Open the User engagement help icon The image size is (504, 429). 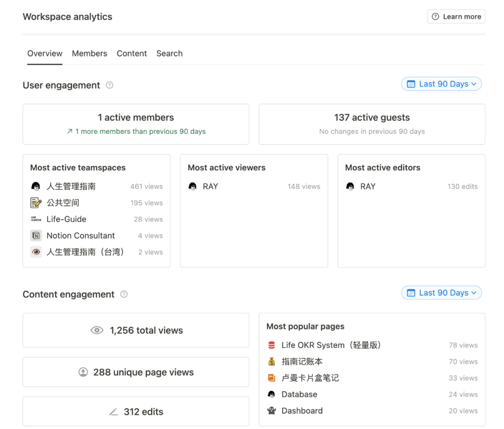click(x=109, y=85)
